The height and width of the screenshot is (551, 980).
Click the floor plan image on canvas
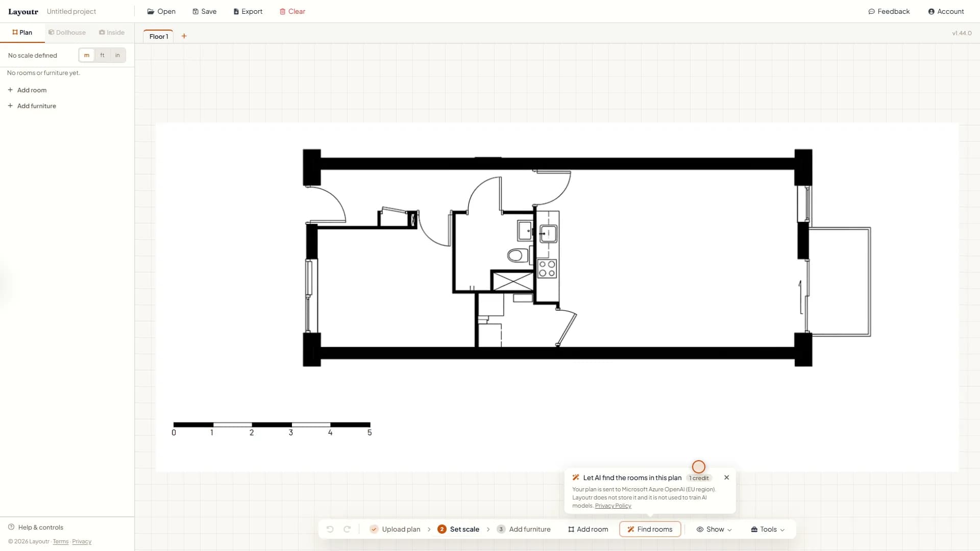pyautogui.click(x=557, y=297)
